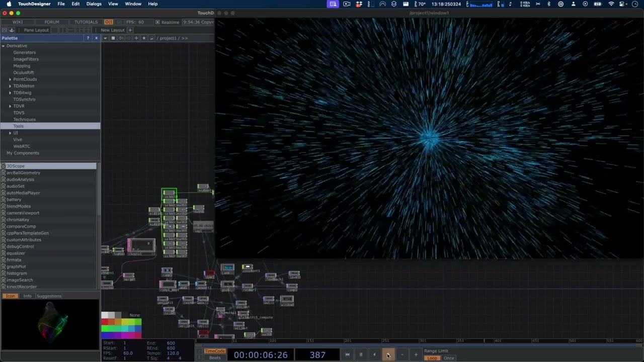Select My Components folder

point(23,153)
